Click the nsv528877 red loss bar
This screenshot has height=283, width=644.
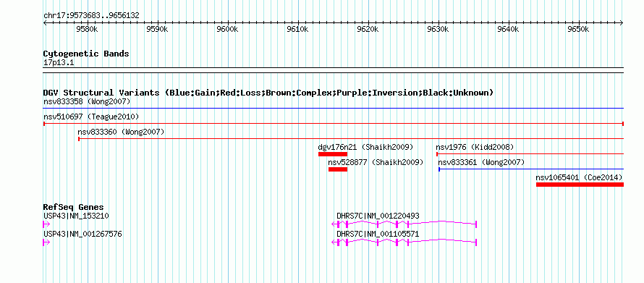click(x=338, y=169)
